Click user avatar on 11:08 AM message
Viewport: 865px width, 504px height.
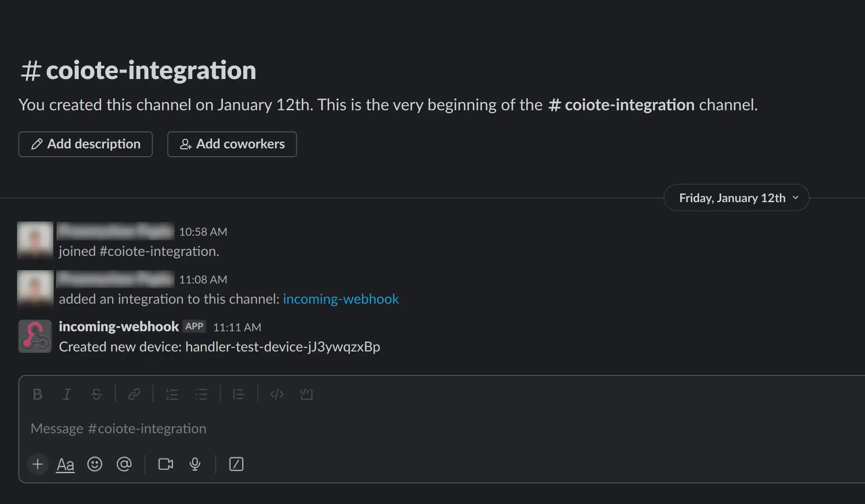[x=35, y=288]
